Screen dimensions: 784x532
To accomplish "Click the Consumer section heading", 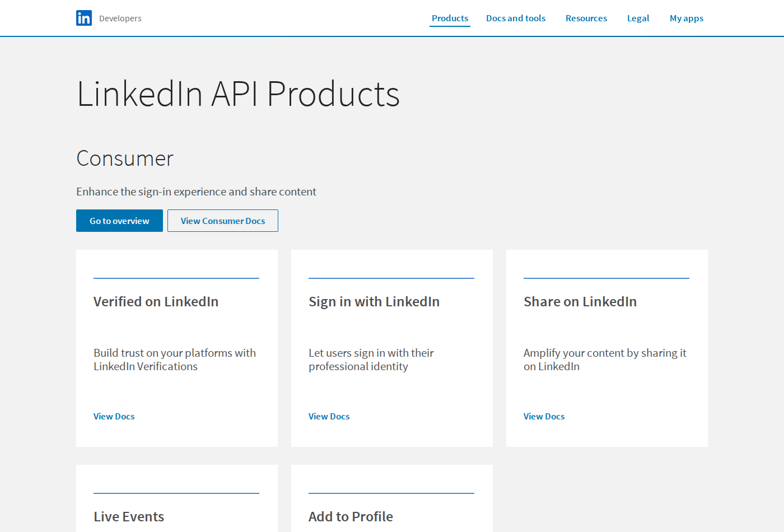I will [x=125, y=158].
